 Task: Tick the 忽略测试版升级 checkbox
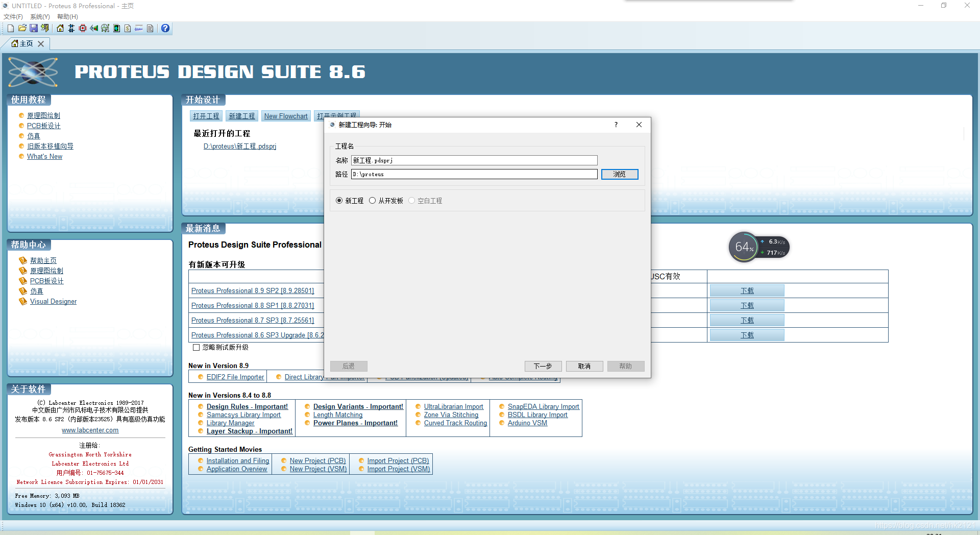click(196, 347)
